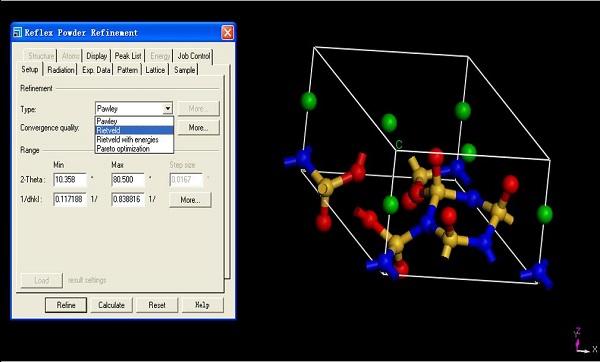
Task: Switch to the Radiation tab
Action: [61, 70]
